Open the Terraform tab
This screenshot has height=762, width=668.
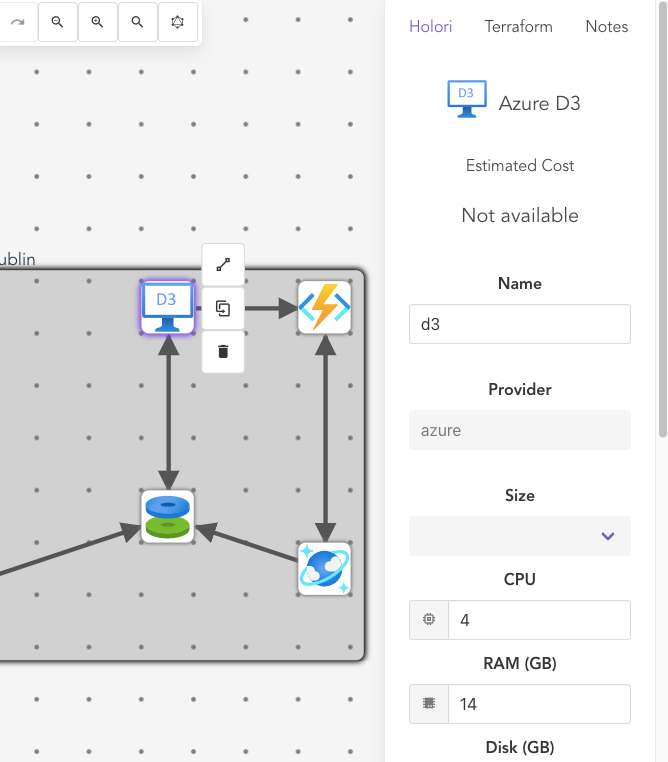click(518, 26)
